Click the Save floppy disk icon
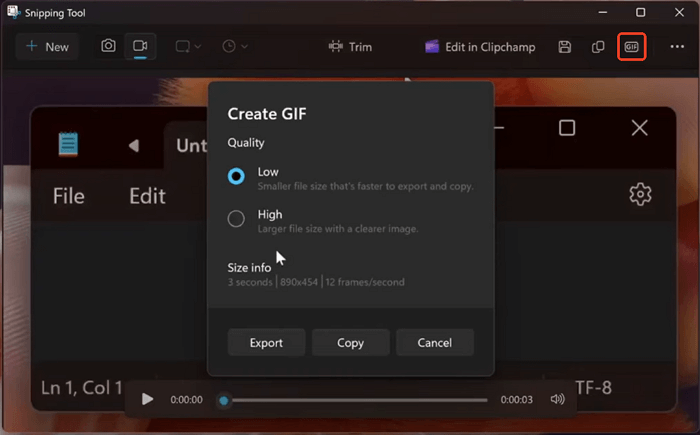The width and height of the screenshot is (700, 435). (565, 47)
